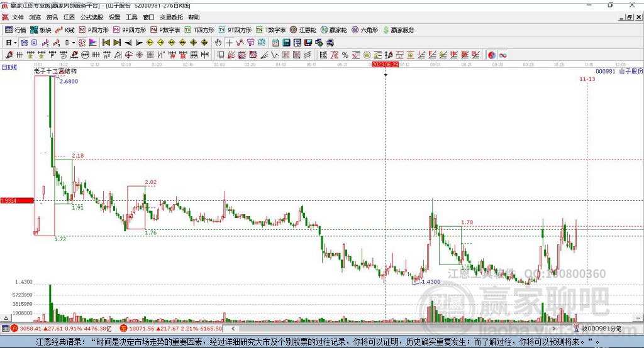Click the 行情 toolbar button
Screen dimensions: 644x348
coord(16,30)
